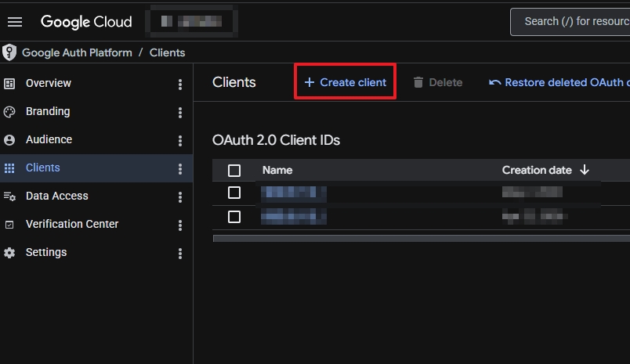This screenshot has height=364, width=630.
Task: Check the second client row checkbox
Action: tap(234, 217)
